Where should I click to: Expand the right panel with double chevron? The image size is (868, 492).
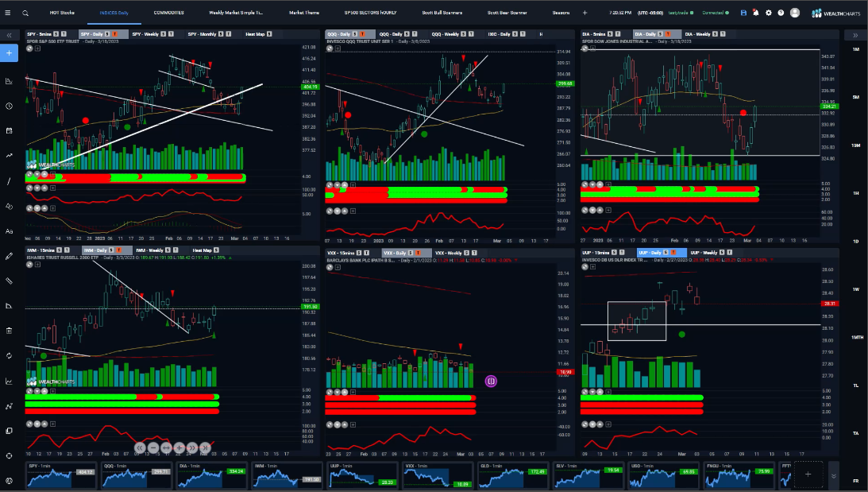point(855,35)
